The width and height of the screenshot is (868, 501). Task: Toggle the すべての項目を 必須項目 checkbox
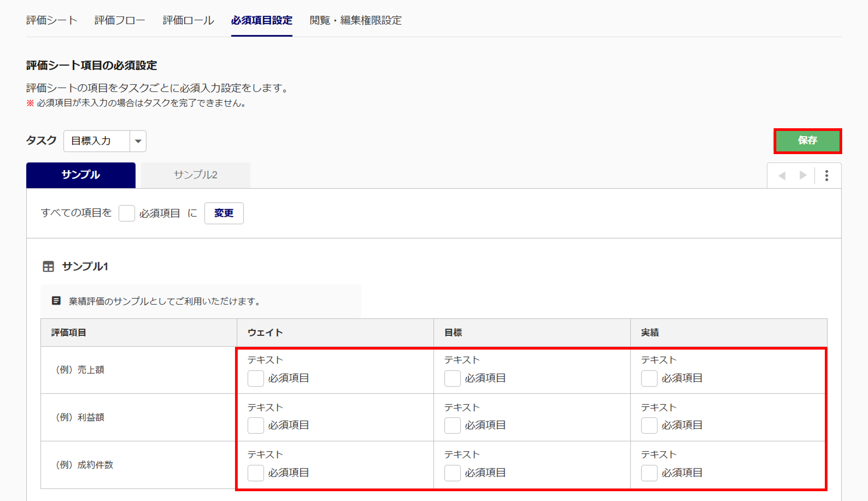click(127, 213)
